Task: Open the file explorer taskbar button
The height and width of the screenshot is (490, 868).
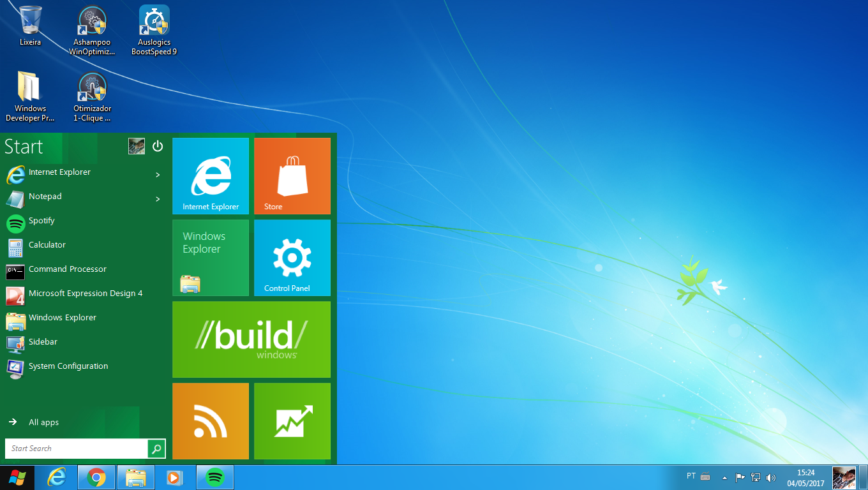Action: (x=136, y=477)
